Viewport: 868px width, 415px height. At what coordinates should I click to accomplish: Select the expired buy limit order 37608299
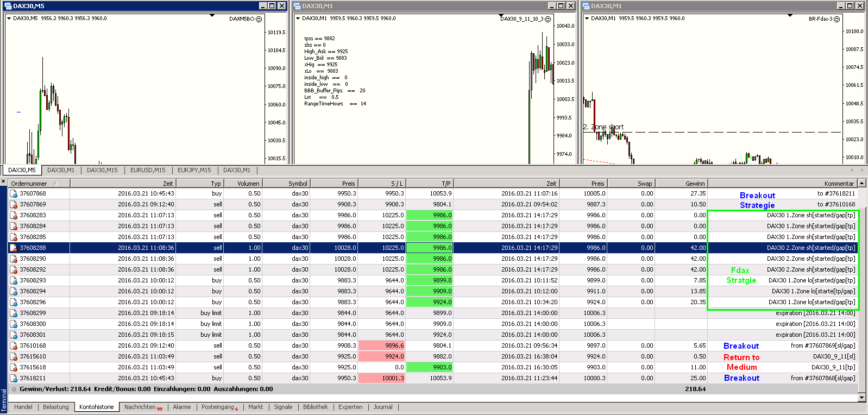33,313
